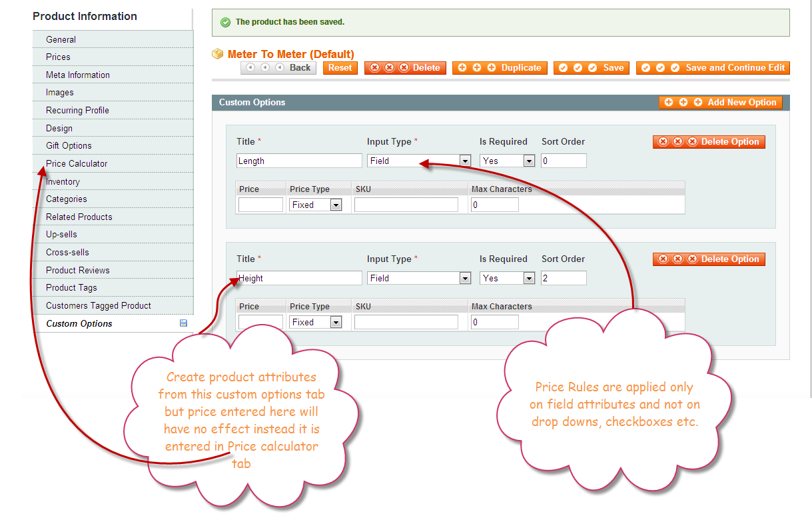The height and width of the screenshot is (524, 812).
Task: Click the SKU field of Length option
Action: pyautogui.click(x=406, y=205)
